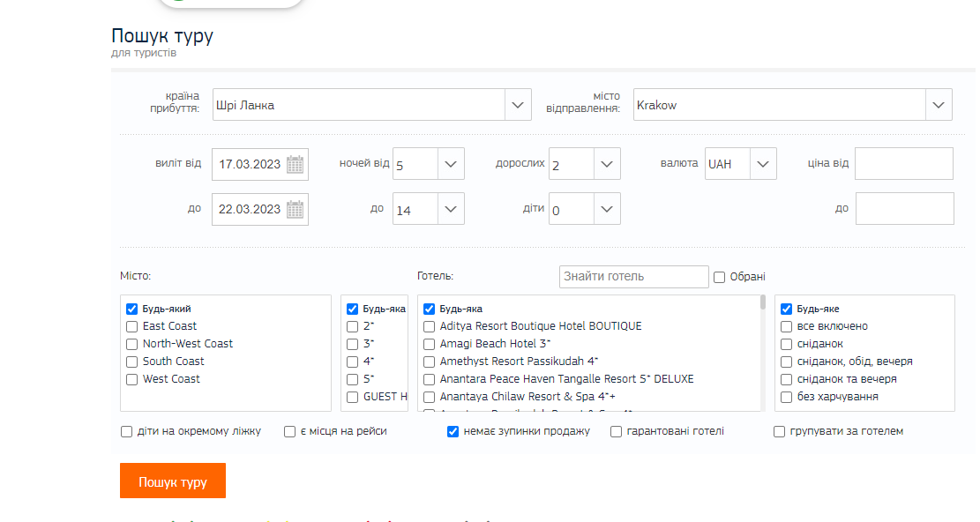The width and height of the screenshot is (980, 522).
Task: Uncheck Будь-яка in hotel list
Action: click(429, 309)
